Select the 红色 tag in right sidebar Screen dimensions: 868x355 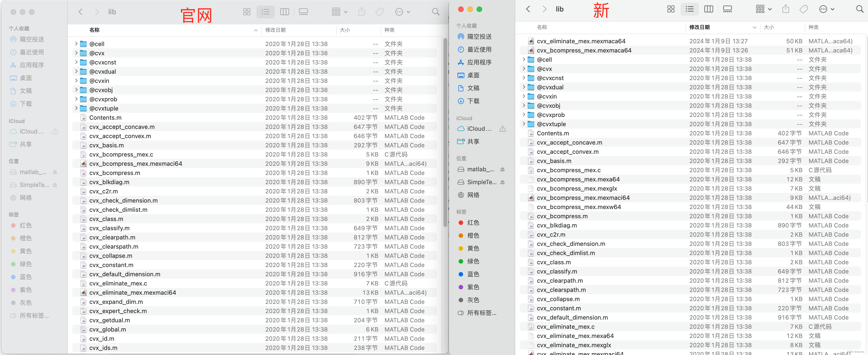tap(473, 223)
